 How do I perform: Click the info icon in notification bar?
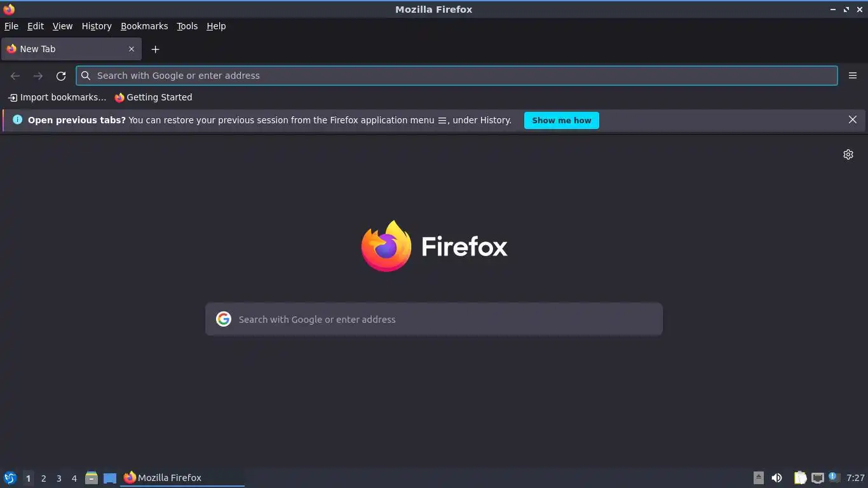click(x=17, y=119)
